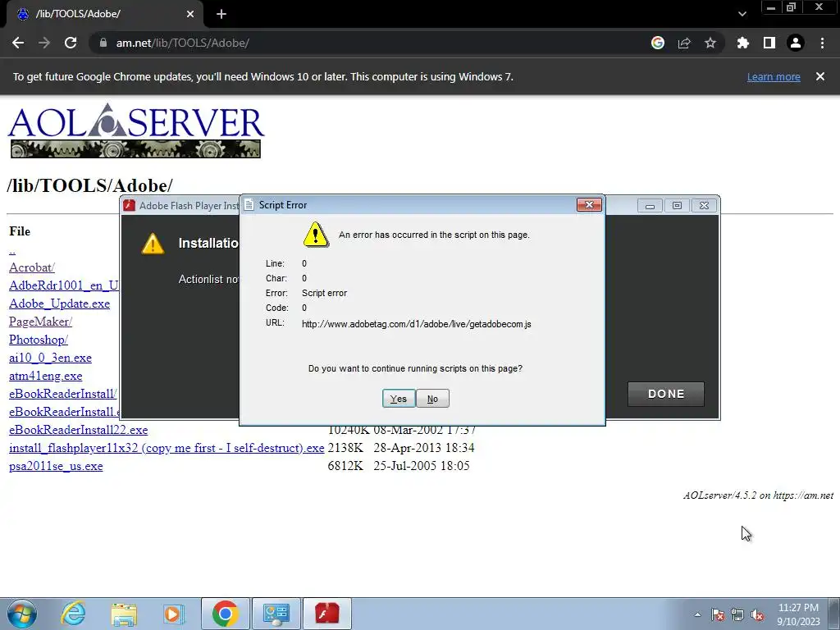Open Windows Explorer folder taskbar icon

(x=124, y=614)
